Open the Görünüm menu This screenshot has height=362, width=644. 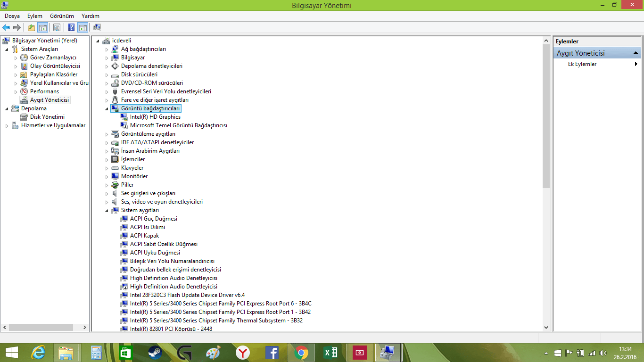(x=61, y=16)
